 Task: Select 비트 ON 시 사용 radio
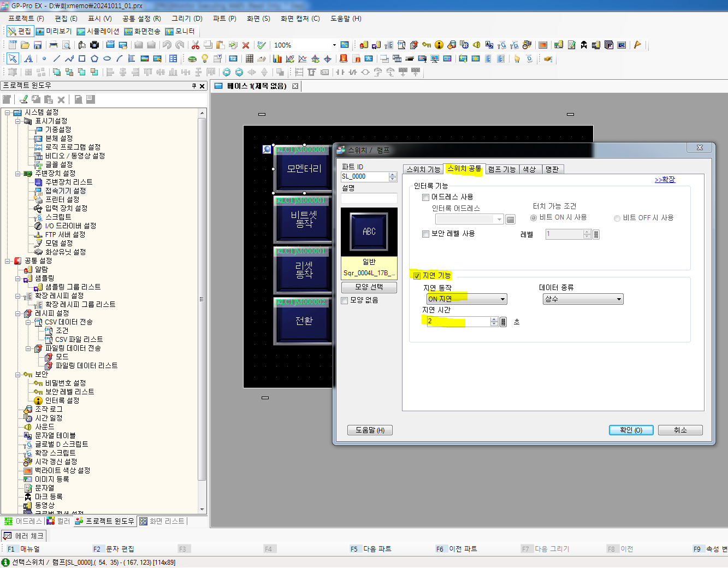tap(534, 217)
